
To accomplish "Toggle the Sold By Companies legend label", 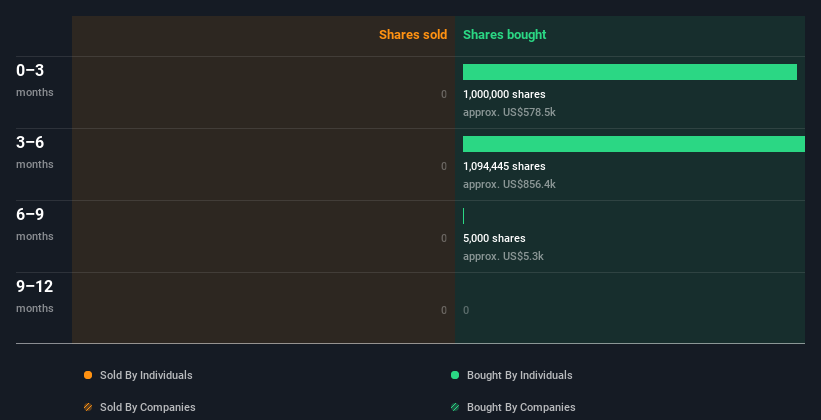I will point(148,407).
